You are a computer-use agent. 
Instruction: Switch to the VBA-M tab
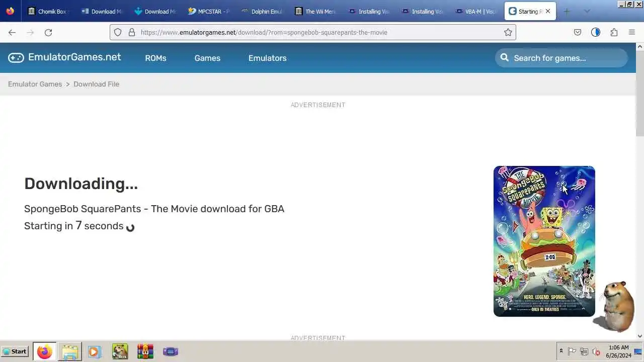pos(475,11)
